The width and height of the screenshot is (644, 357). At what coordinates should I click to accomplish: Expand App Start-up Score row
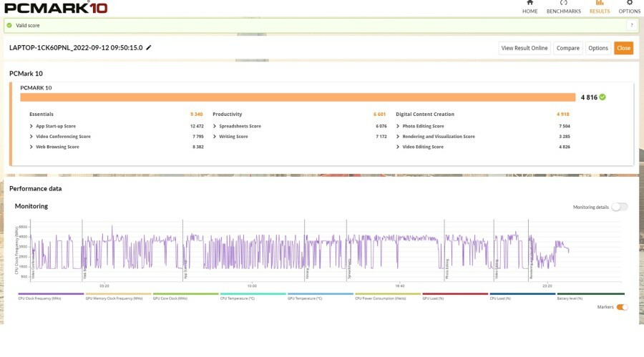coord(31,126)
